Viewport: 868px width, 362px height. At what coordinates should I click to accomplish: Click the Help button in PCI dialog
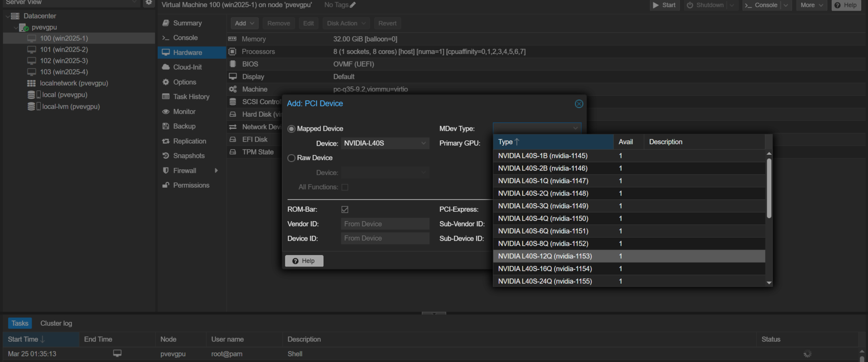coord(304,261)
